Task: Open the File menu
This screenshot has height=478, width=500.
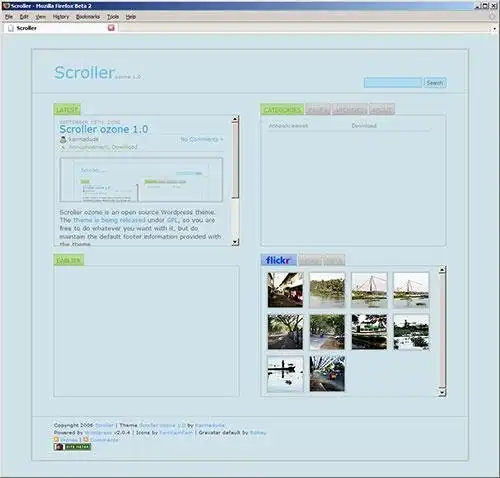Action: tap(9, 17)
